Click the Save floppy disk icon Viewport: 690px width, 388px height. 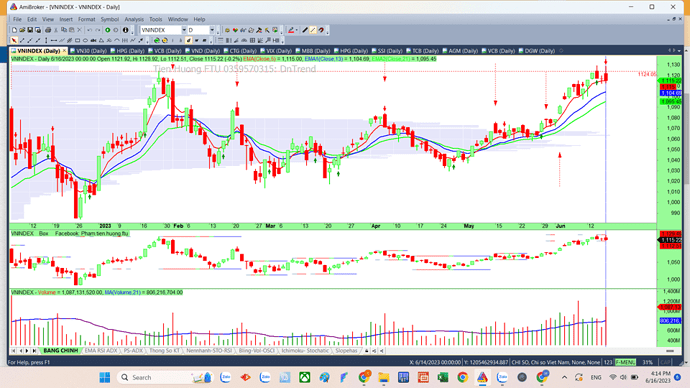(x=30, y=30)
